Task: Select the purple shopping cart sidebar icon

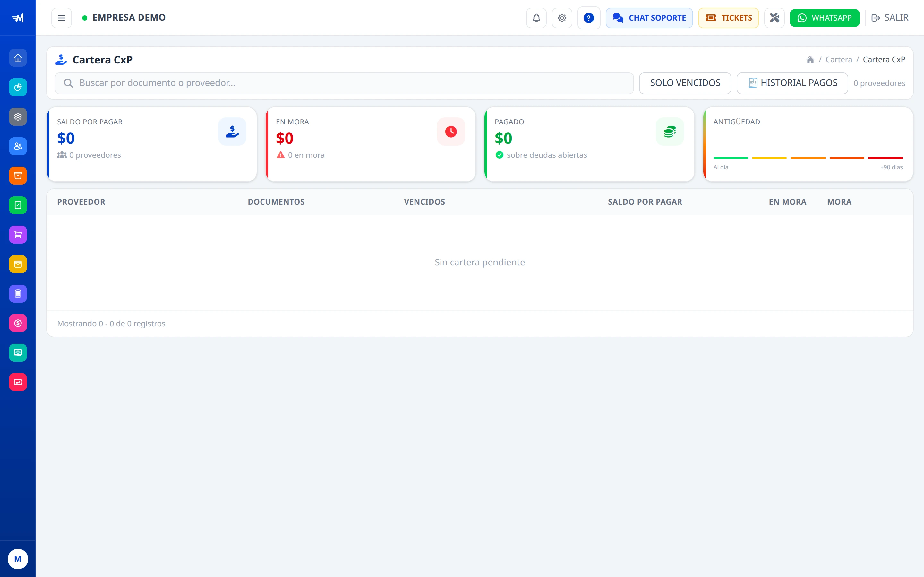Action: pyautogui.click(x=18, y=235)
